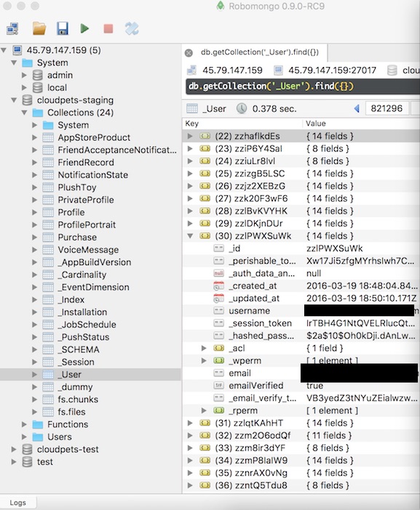The width and height of the screenshot is (420, 510).
Task: Select the _hashed_pass... field row
Action: (x=301, y=336)
